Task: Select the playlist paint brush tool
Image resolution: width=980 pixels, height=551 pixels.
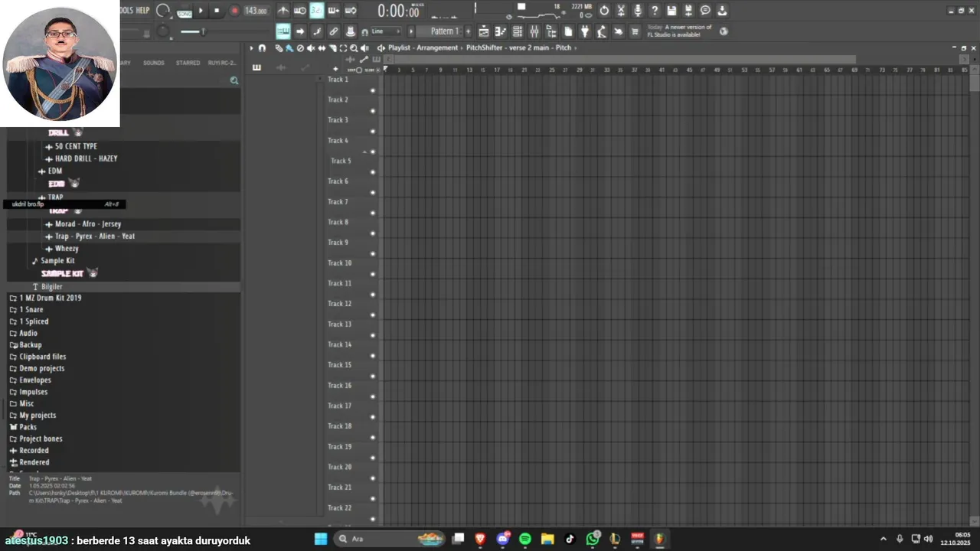Action: coord(289,48)
